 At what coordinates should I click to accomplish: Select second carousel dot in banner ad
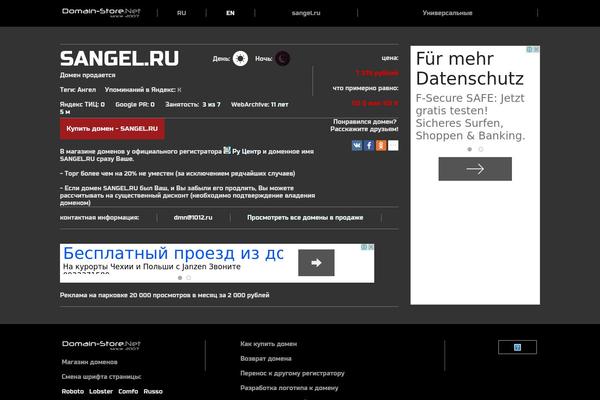(x=189, y=278)
